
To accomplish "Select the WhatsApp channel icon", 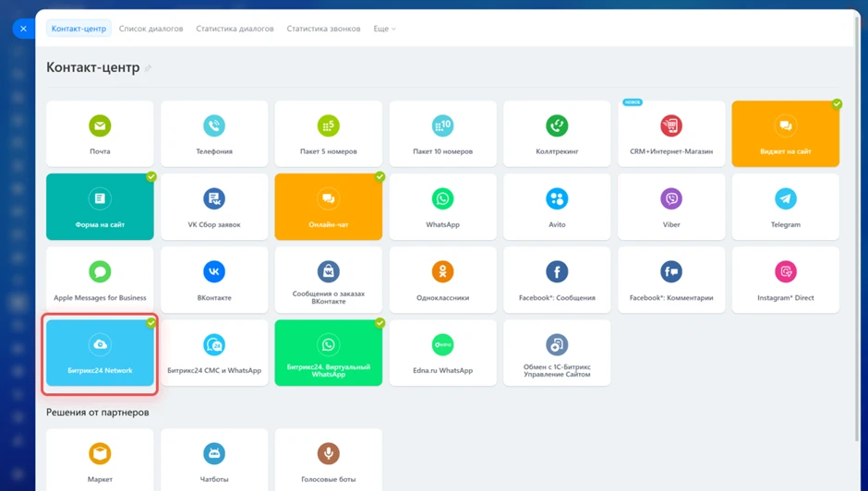I will tap(442, 198).
